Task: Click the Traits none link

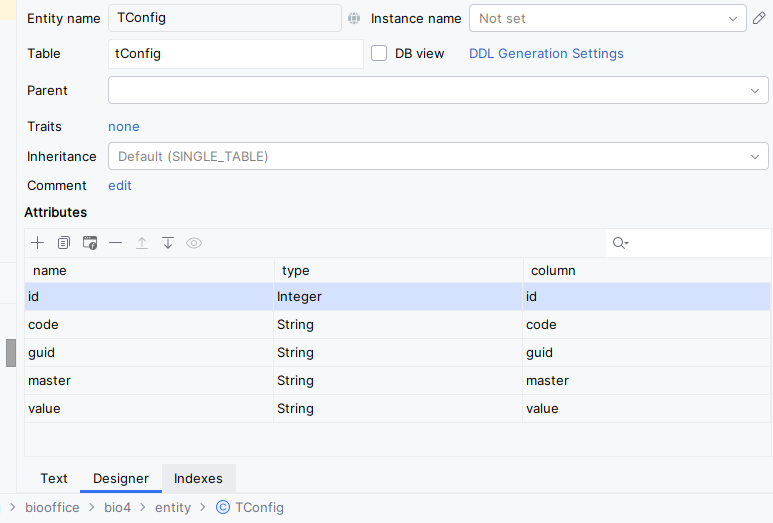Action: click(124, 127)
